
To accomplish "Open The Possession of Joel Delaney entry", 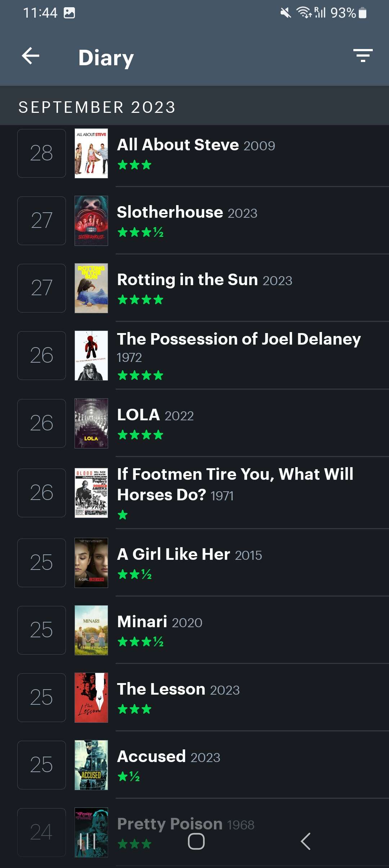I will (x=238, y=339).
